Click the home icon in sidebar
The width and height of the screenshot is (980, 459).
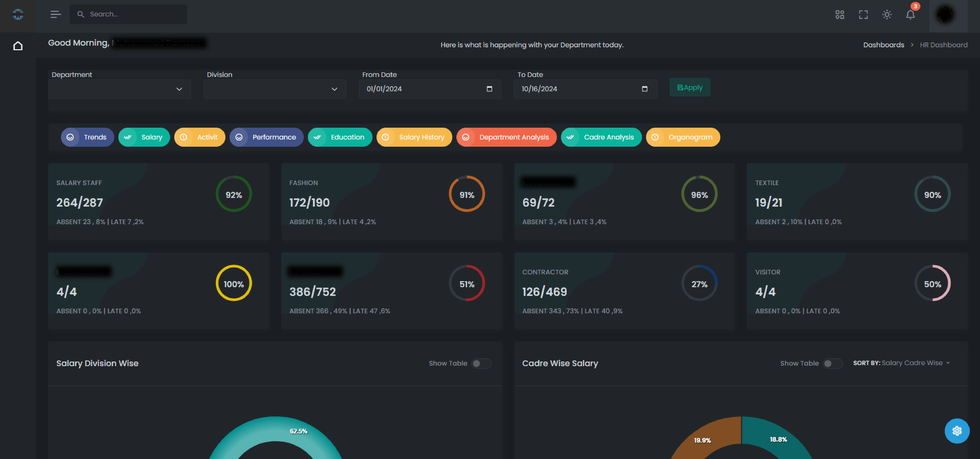coord(18,46)
